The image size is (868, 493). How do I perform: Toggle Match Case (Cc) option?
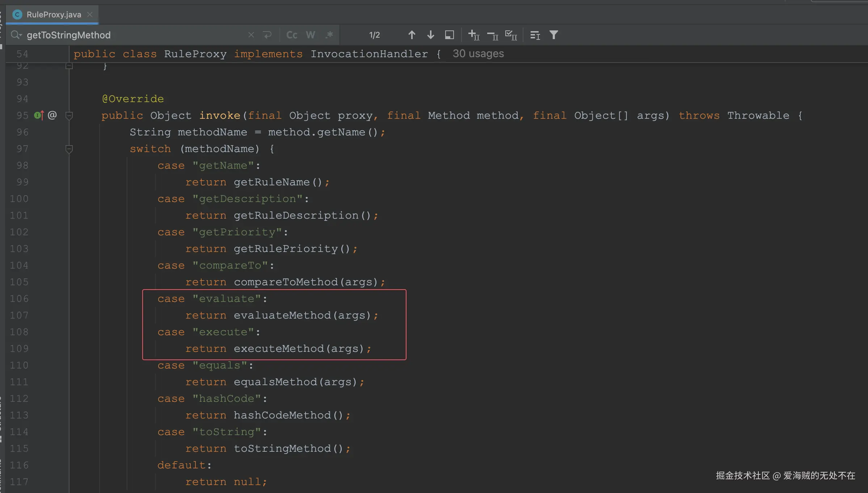click(x=291, y=35)
